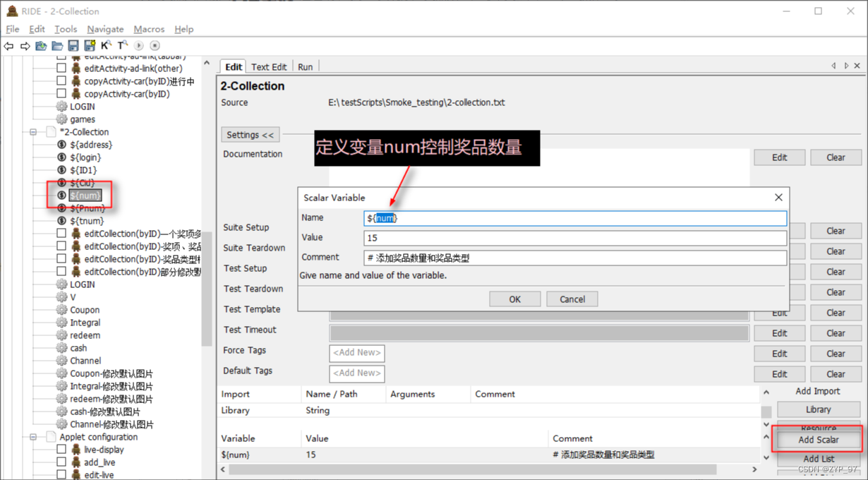This screenshot has width=868, height=480.
Task: Check editCollection(byID)部分修改默 test checkbox
Action: 61,272
